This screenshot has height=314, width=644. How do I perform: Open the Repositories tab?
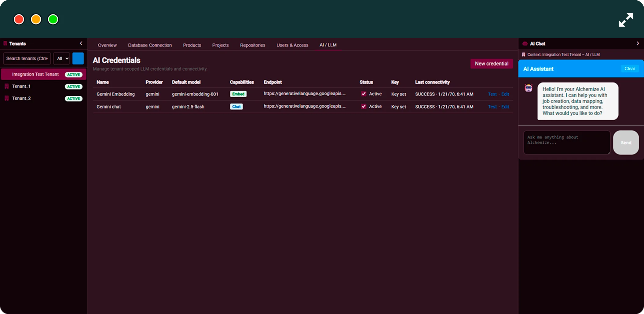[x=253, y=45]
